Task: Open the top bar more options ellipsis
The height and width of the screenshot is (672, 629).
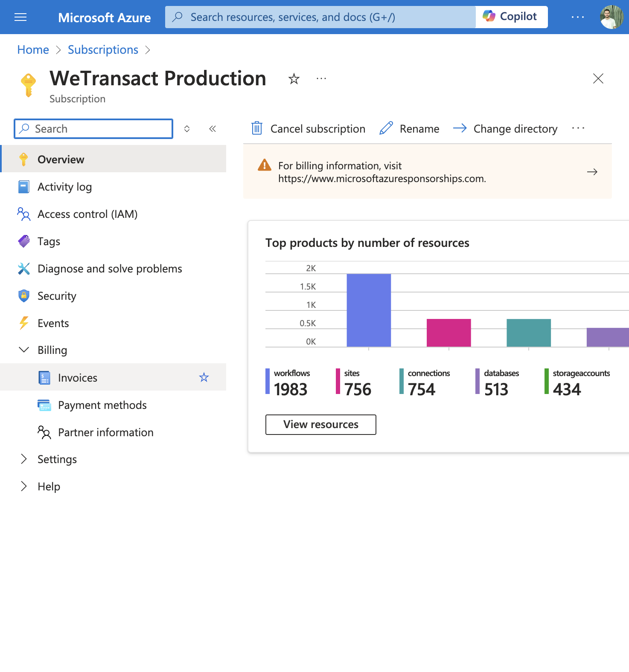Action: (577, 17)
